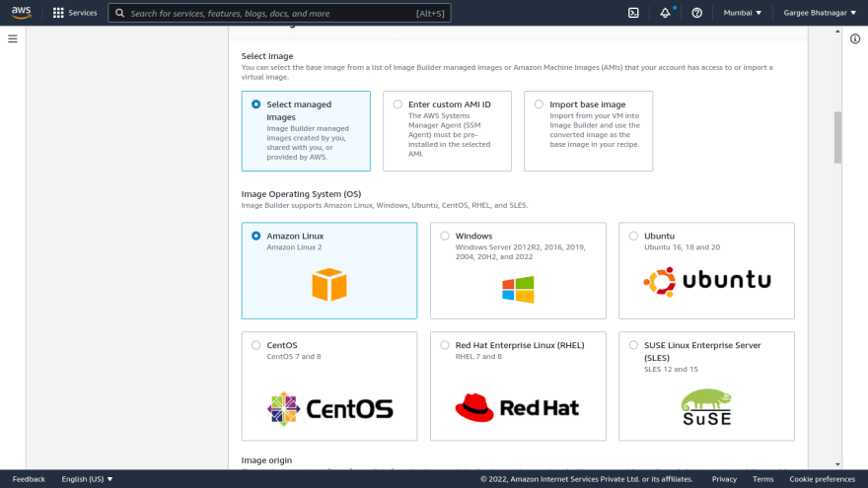Click the 'RHEL 7 and 8' text

[478, 356]
